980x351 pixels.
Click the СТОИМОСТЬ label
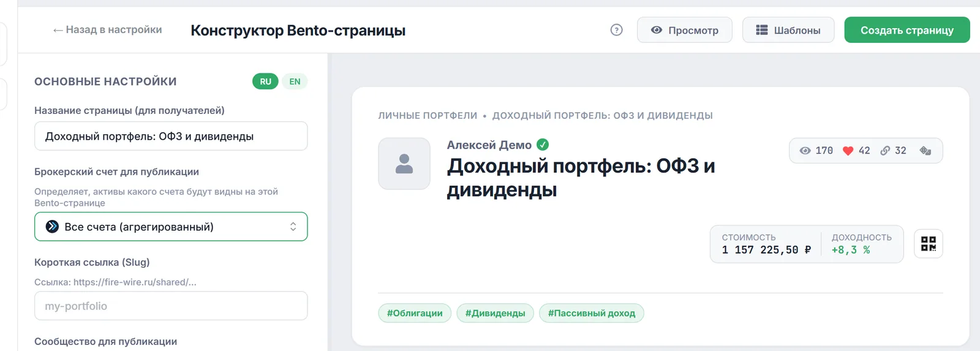[x=748, y=237]
